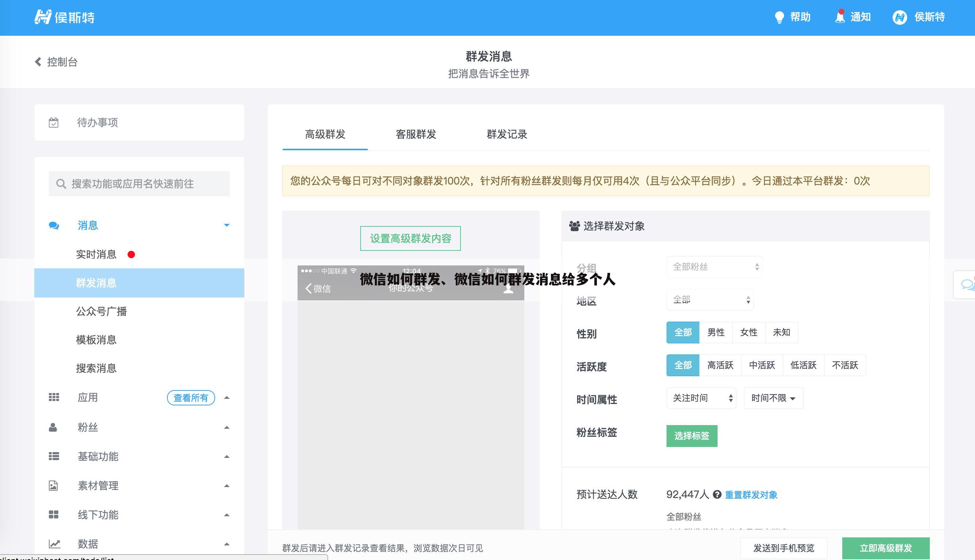Open 群发消息 in sidebar
This screenshot has width=975, height=560.
(x=139, y=283)
